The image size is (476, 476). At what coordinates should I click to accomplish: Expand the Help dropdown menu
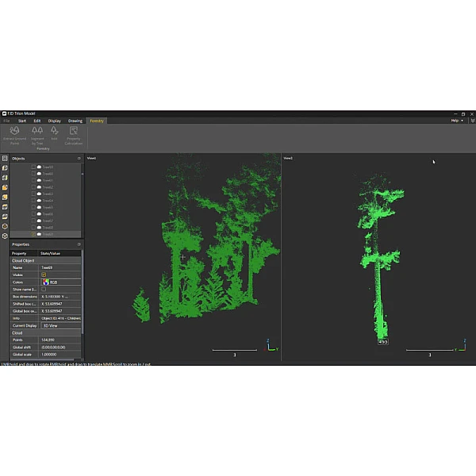pos(457,121)
